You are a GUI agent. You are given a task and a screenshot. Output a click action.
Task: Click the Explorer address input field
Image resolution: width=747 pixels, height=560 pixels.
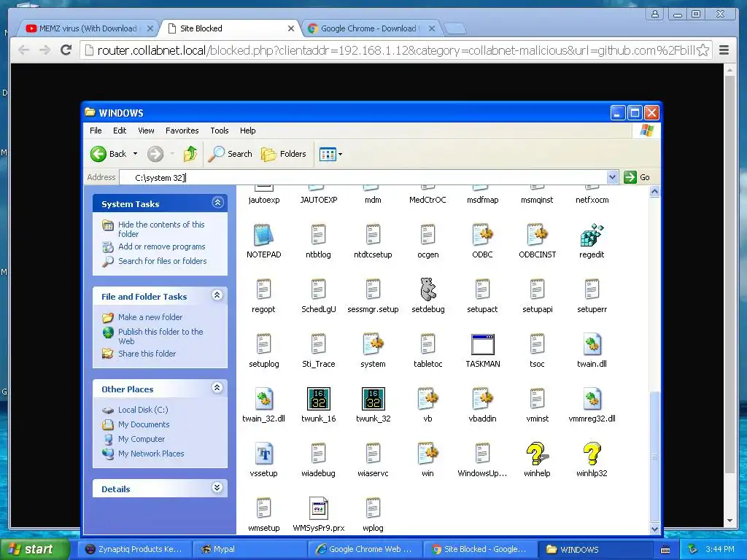[363, 178]
